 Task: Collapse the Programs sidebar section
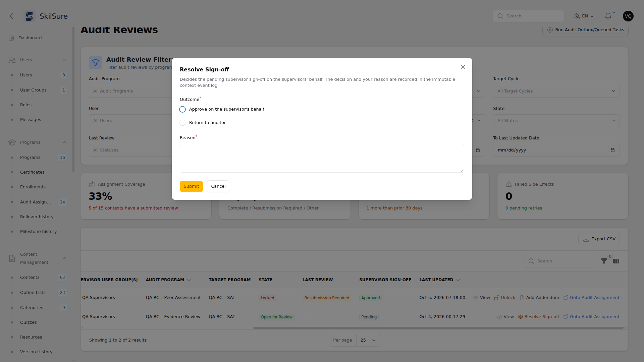(64, 142)
